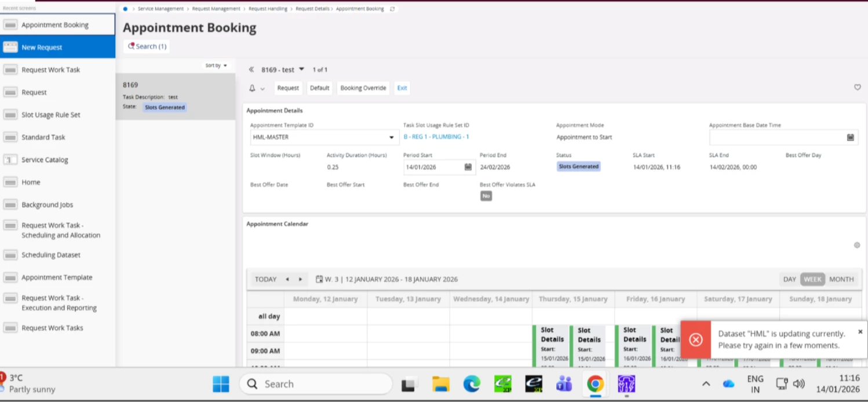The image size is (868, 402).
Task: Click the Service Catalog screen icon
Action: [x=10, y=160]
